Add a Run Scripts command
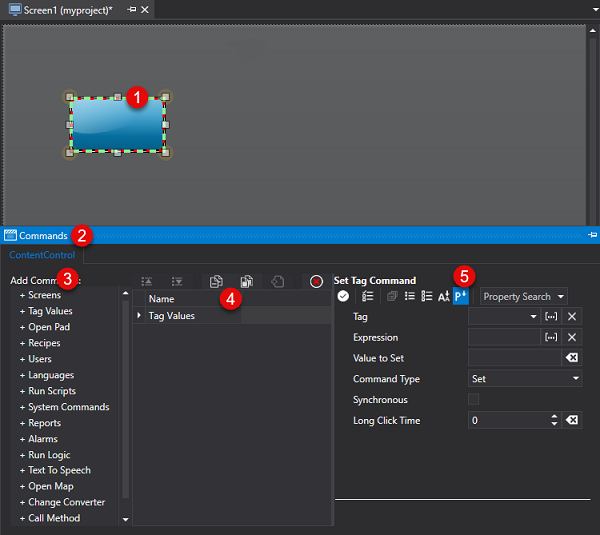Image resolution: width=600 pixels, height=535 pixels. (52, 391)
